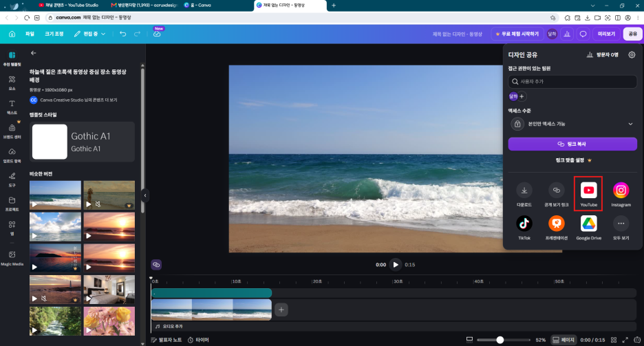Screen dimensions: 644x346
Task: Open share settings gear icon
Action: (x=632, y=54)
